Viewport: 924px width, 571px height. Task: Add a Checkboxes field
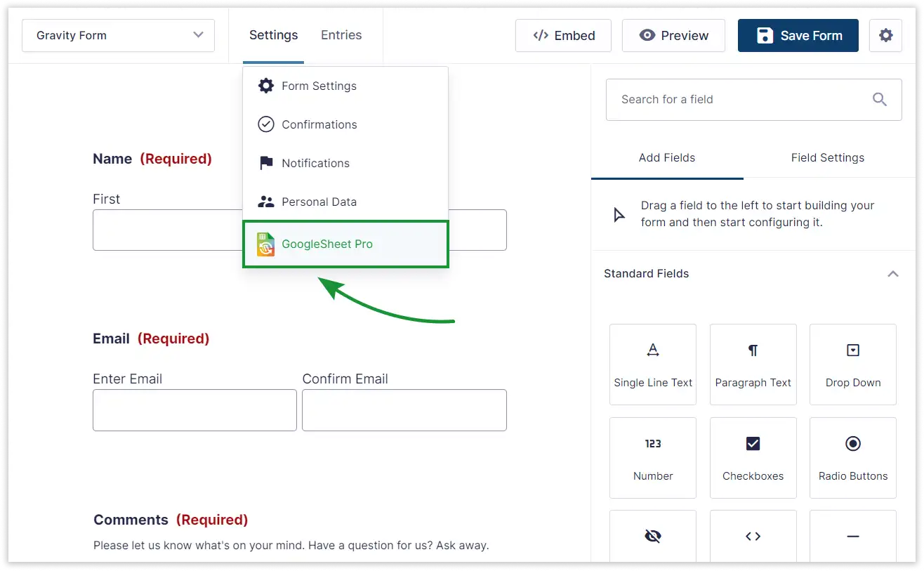pyautogui.click(x=753, y=457)
